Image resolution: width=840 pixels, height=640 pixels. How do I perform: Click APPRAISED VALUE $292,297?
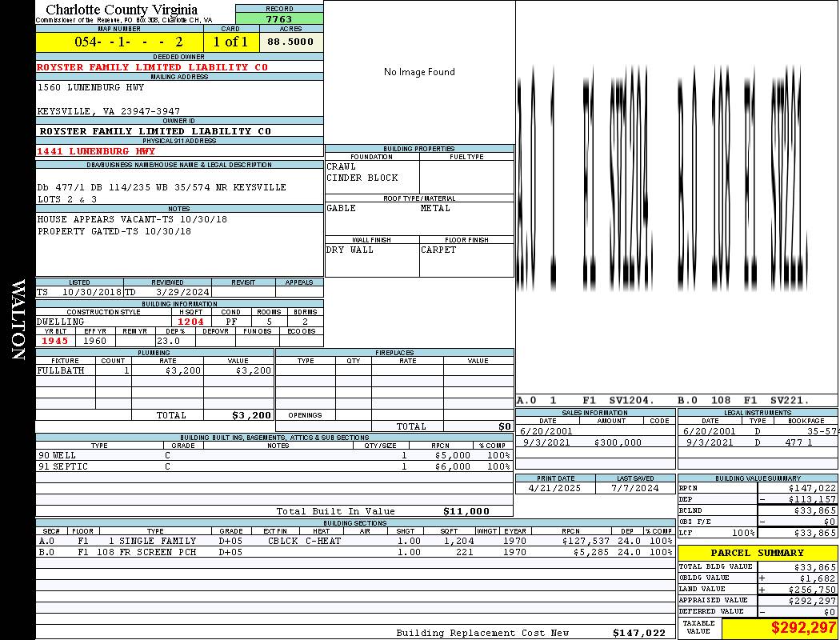pos(812,601)
